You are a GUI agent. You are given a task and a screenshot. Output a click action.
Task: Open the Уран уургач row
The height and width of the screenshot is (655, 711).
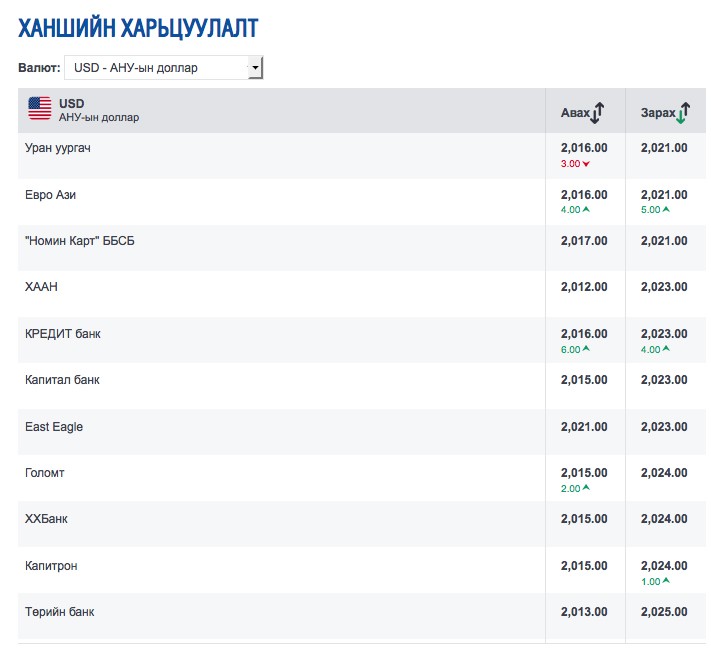[x=362, y=155]
